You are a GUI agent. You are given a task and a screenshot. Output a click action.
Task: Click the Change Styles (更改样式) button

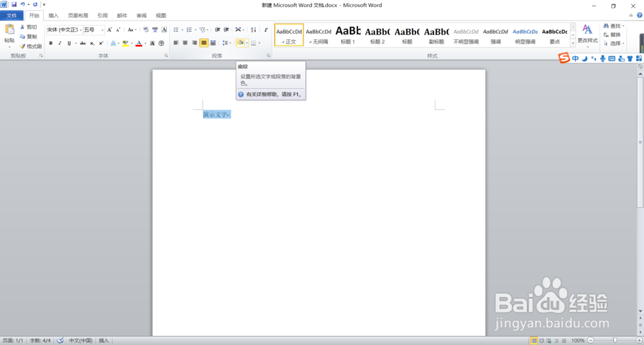click(587, 35)
